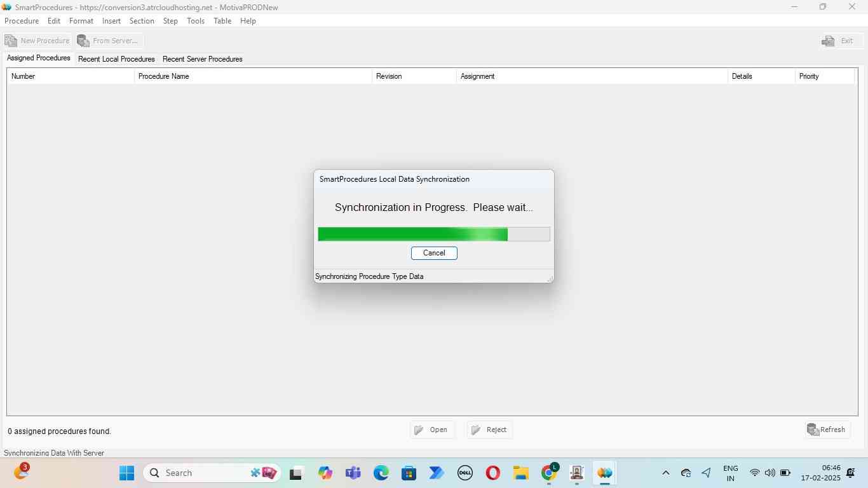
Task: Sort by the Revision column header
Action: (x=414, y=76)
